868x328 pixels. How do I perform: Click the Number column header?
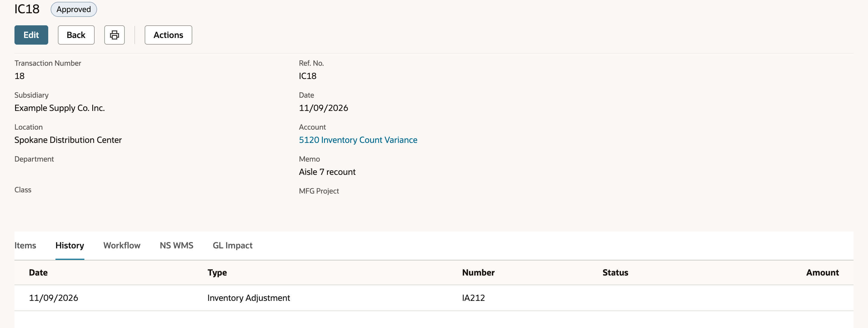pyautogui.click(x=478, y=272)
